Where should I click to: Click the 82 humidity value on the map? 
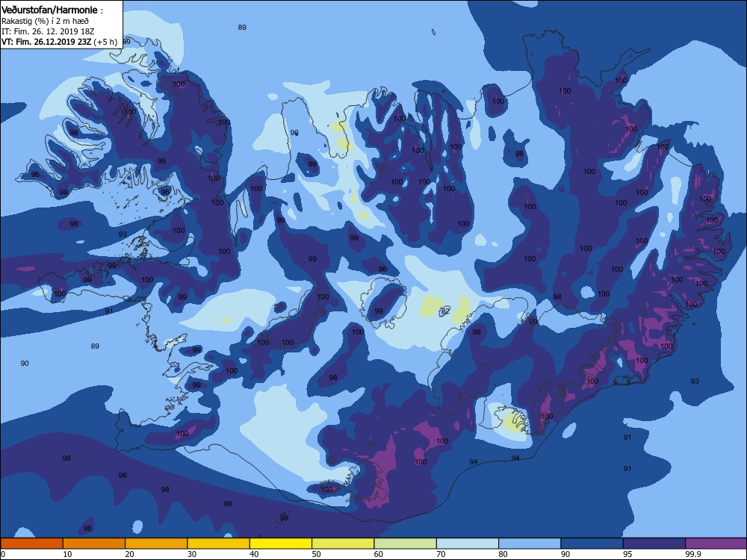point(445,311)
